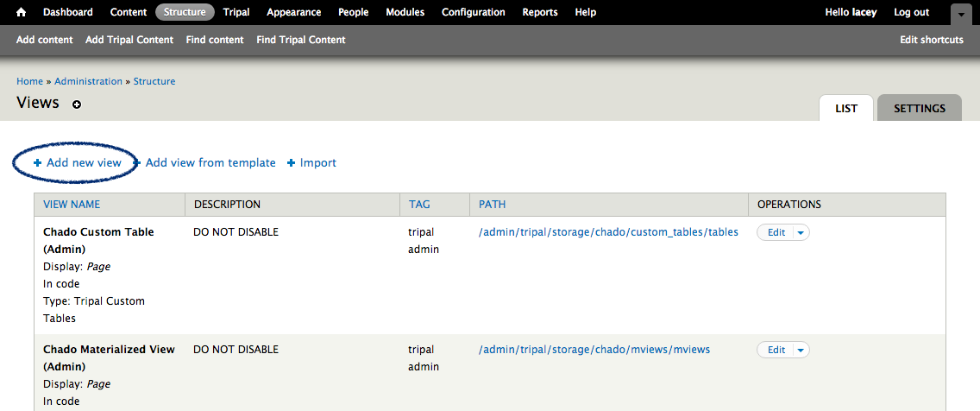Switch to the Settings tab
Screen dimensions: 980x411
tap(919, 109)
